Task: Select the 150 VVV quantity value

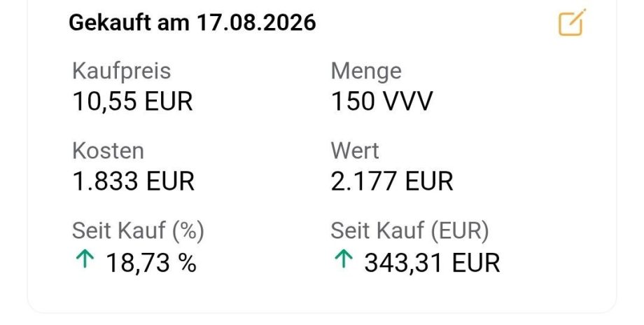Action: pos(382,101)
